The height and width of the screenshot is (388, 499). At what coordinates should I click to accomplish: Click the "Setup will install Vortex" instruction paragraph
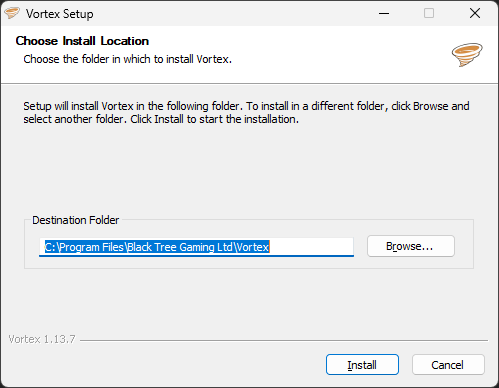pos(246,112)
